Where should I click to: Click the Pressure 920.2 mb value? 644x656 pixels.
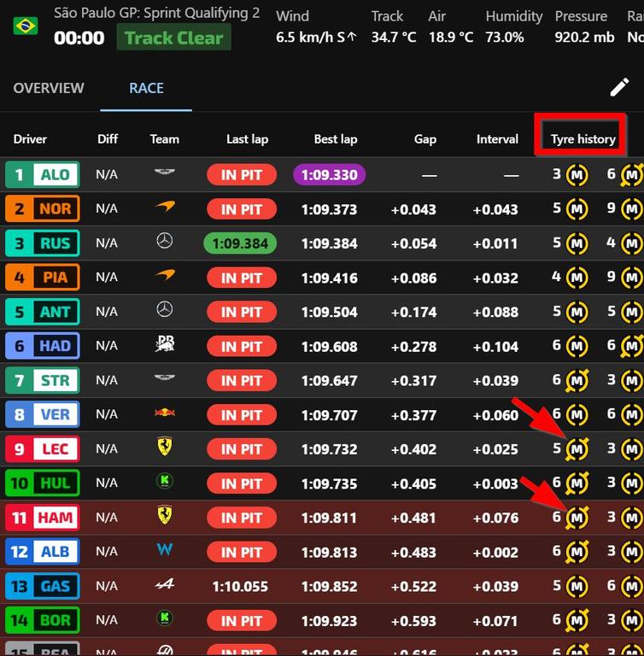[584, 38]
